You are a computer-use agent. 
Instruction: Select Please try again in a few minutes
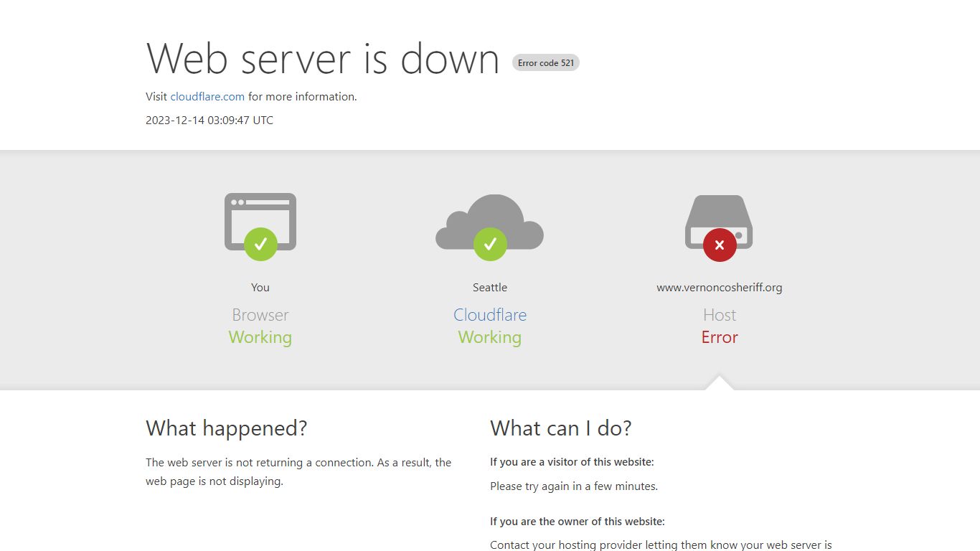tap(574, 486)
